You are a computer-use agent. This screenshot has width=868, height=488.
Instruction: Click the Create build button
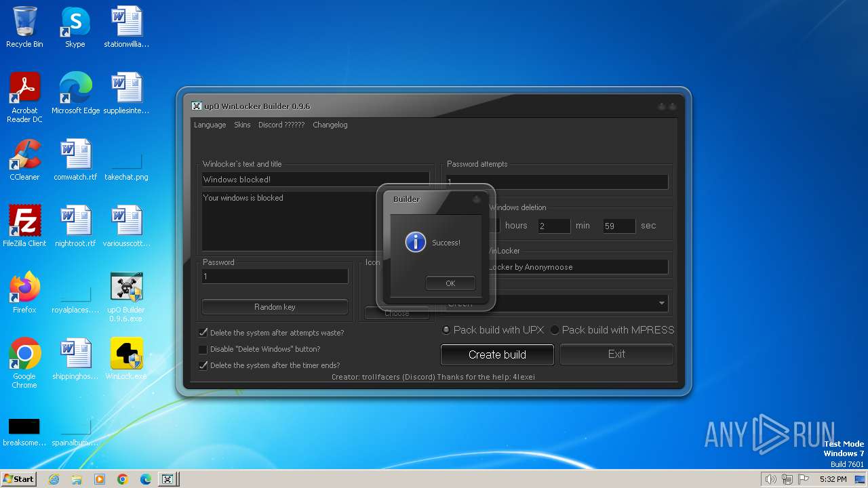click(497, 354)
